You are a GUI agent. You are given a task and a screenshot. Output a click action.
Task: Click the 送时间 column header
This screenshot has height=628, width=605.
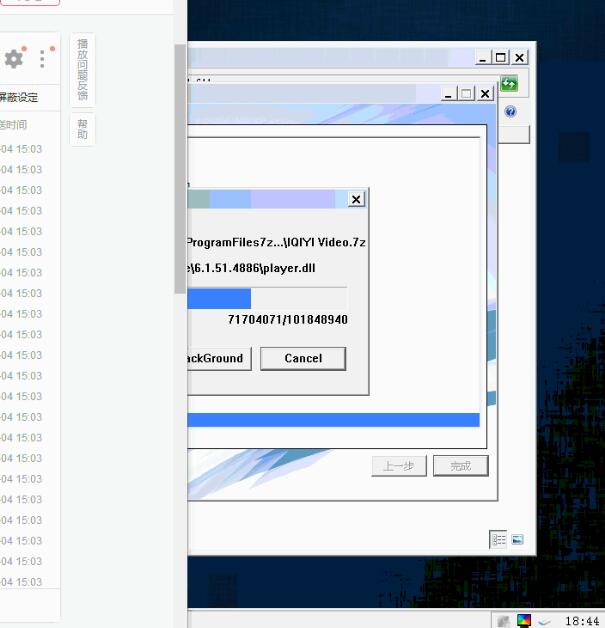14,125
